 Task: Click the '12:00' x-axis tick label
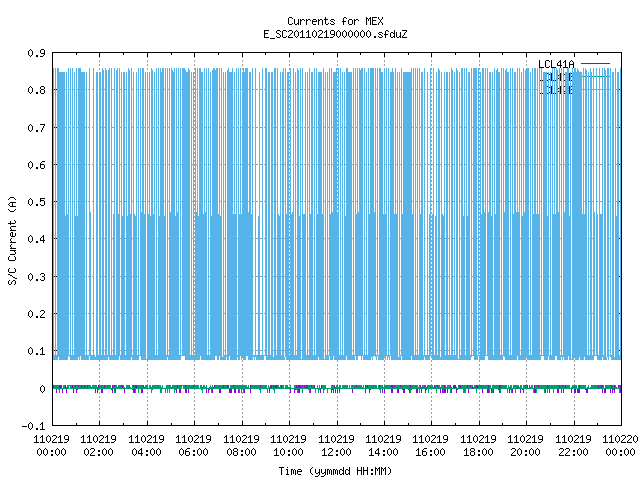(x=336, y=452)
